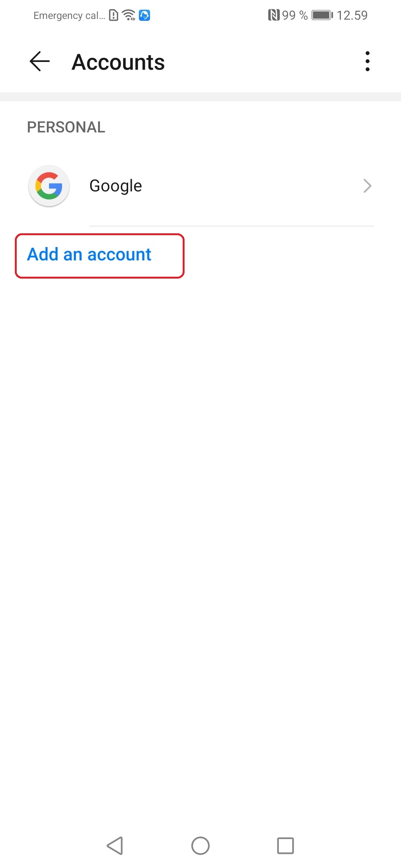The height and width of the screenshot is (868, 401).
Task: Tap the 12.59 clock in status bar
Action: (352, 15)
